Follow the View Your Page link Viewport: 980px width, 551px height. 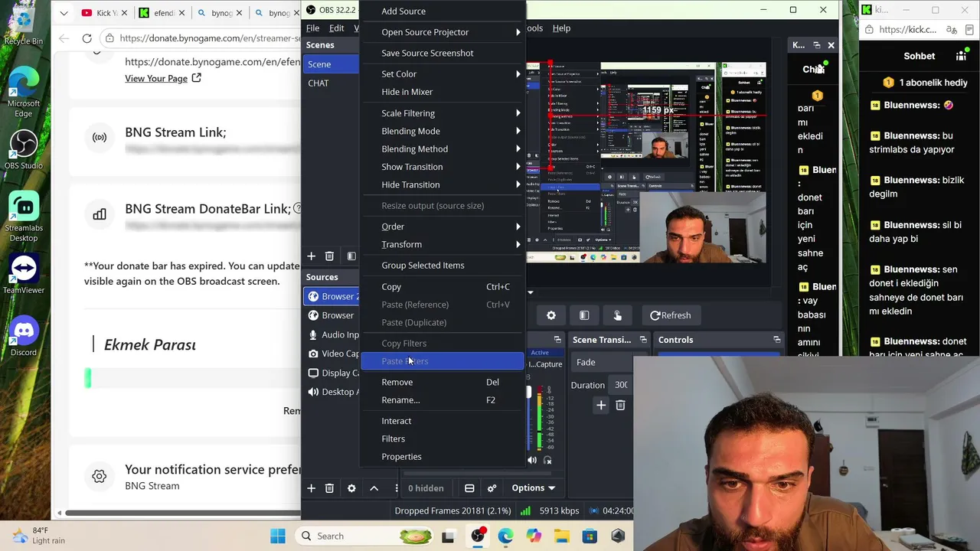tap(156, 78)
